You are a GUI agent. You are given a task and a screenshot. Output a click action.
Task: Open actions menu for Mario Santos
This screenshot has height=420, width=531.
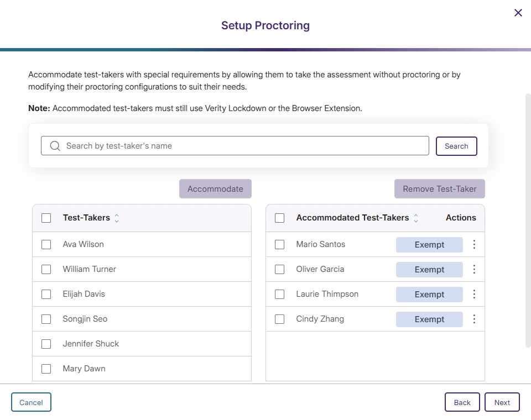474,244
